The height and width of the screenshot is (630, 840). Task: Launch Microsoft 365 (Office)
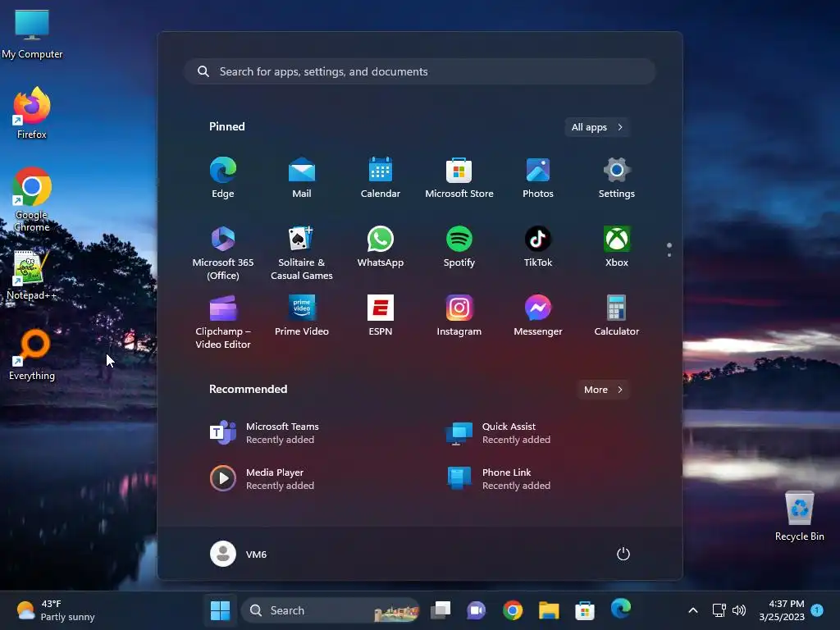(x=223, y=253)
